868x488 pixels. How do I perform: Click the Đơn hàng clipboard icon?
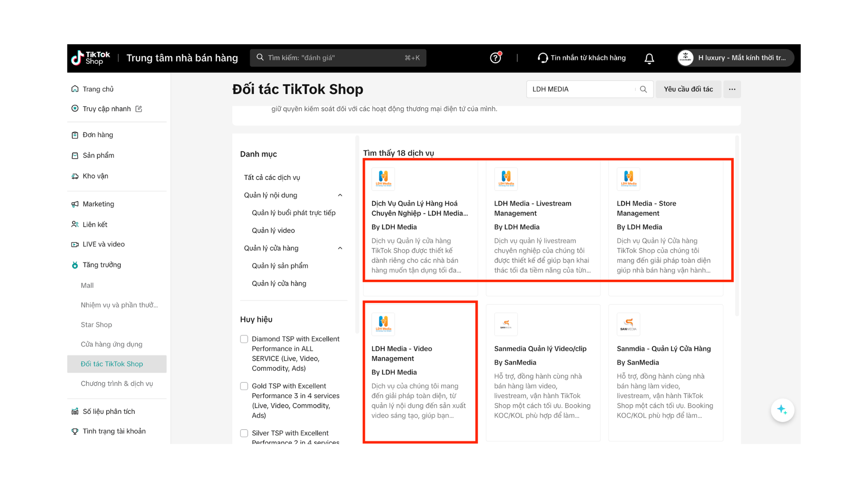click(x=75, y=135)
